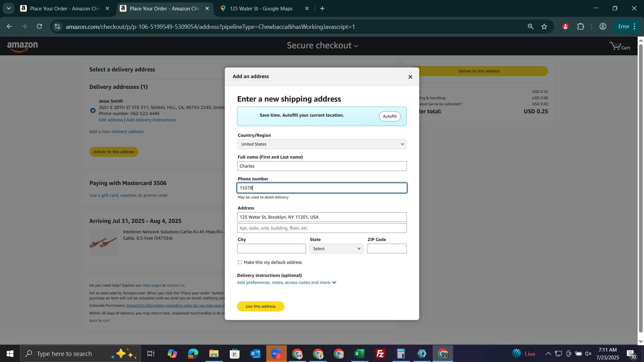The image size is (644, 362).
Task: Click the taskbar search box
Action: pyautogui.click(x=80, y=354)
